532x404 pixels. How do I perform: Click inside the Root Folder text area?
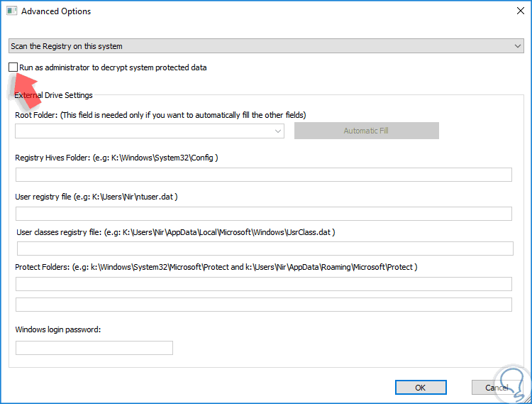142,131
